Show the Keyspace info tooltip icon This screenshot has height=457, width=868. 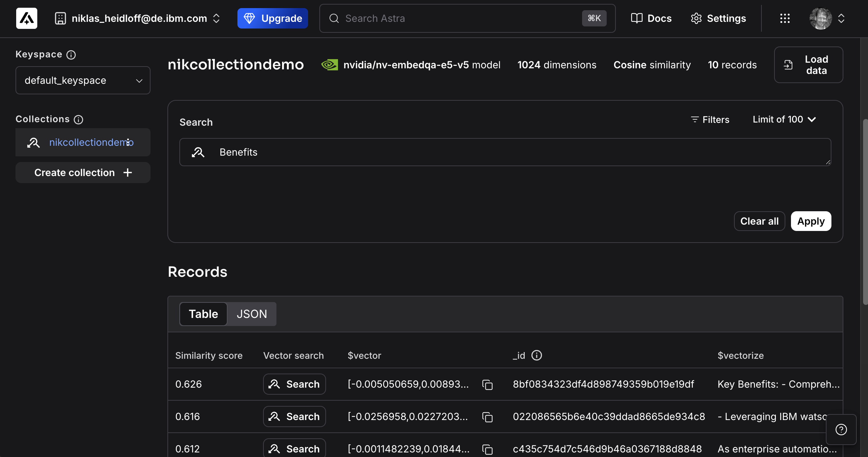(71, 55)
